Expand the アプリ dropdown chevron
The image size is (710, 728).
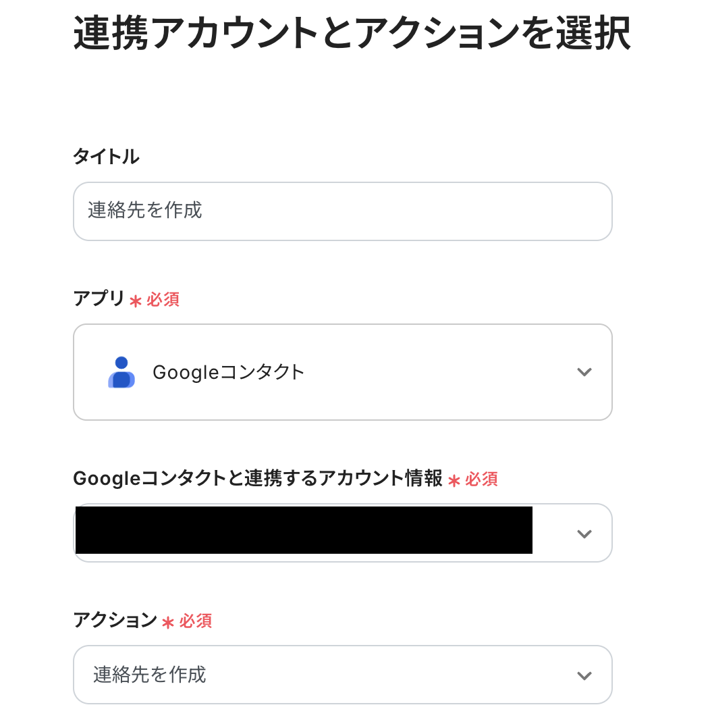point(584,372)
